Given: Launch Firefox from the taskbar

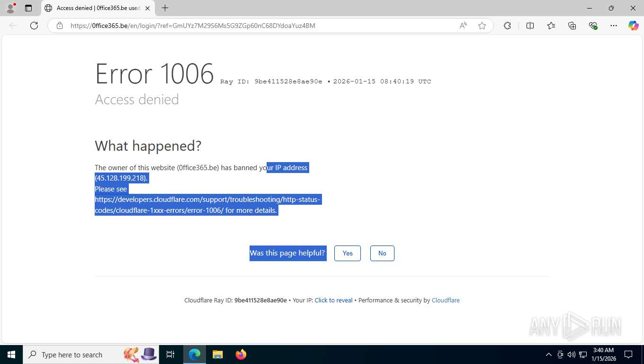Looking at the screenshot, I should click(241, 355).
